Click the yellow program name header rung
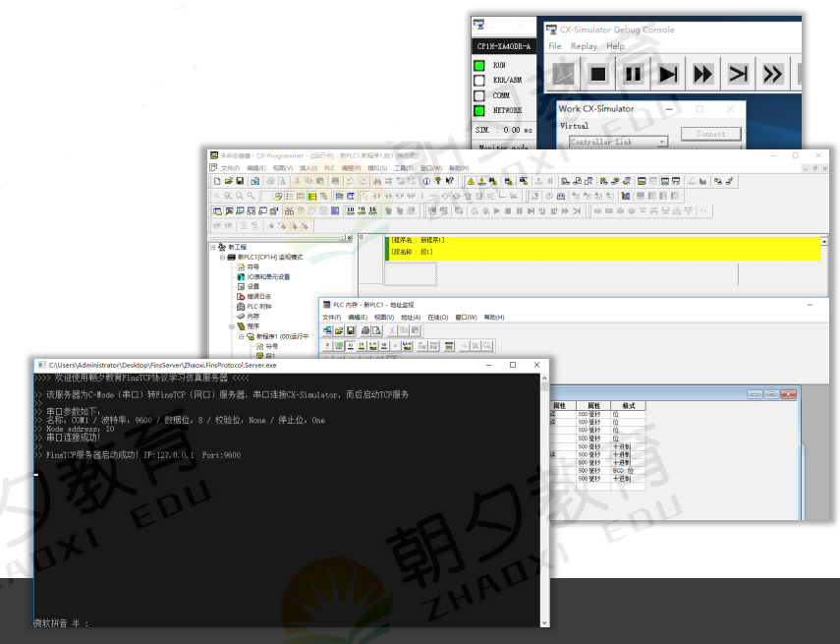 [602, 249]
